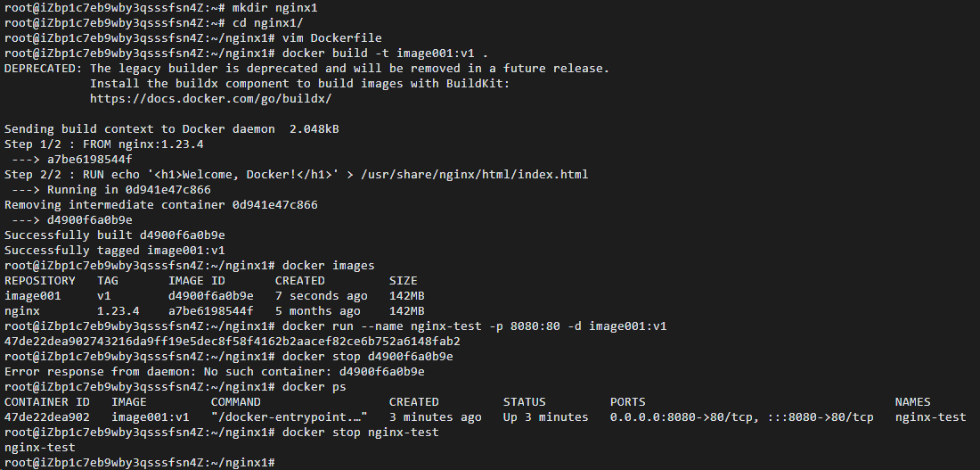
Task: Click the CONTAINER ID column header
Action: pos(47,402)
